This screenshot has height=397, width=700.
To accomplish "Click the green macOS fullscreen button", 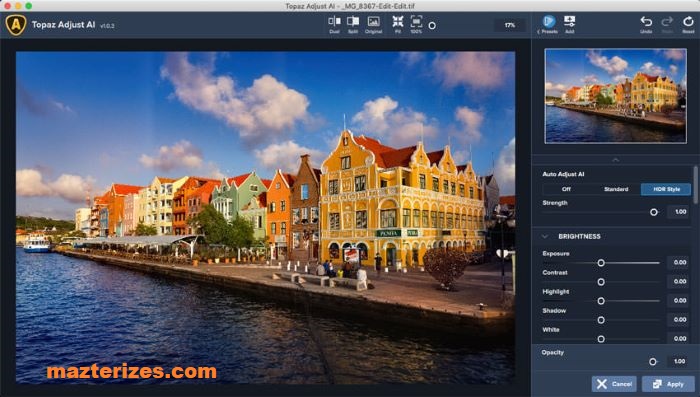I will click(x=29, y=6).
